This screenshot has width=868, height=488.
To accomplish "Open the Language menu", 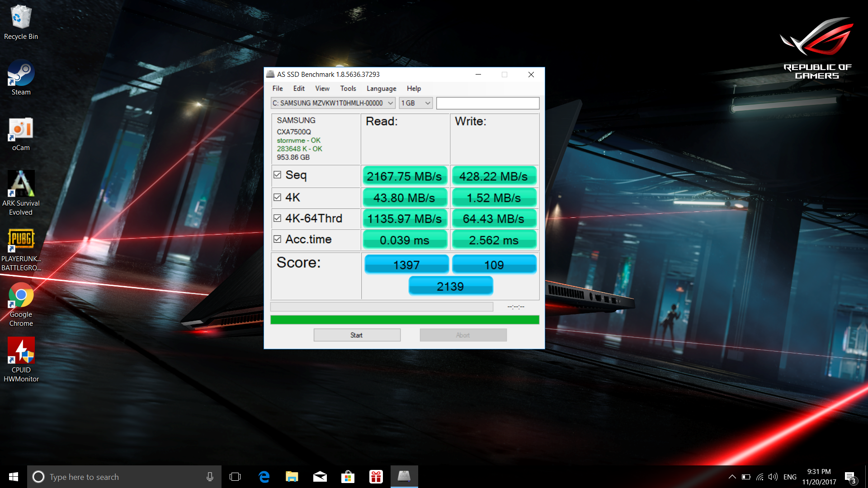I will [x=381, y=89].
